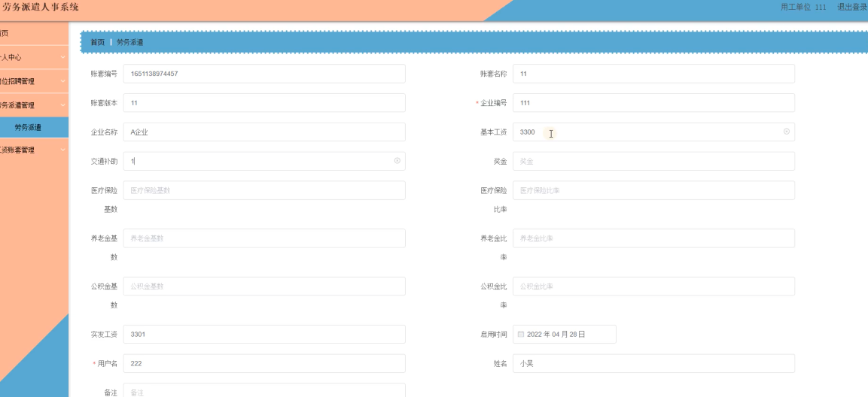Open 首页 in the left sidebar
The width and height of the screenshot is (868, 397).
[6, 34]
